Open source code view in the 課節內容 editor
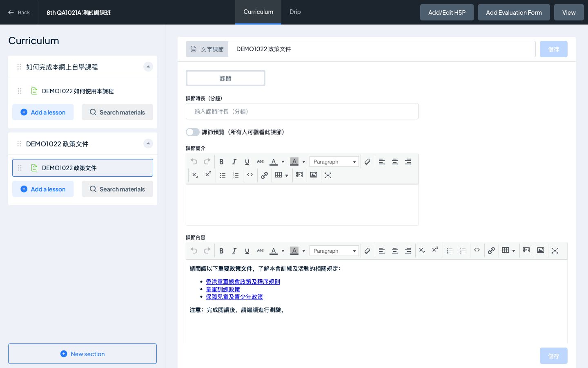The width and height of the screenshot is (588, 368). (x=477, y=250)
